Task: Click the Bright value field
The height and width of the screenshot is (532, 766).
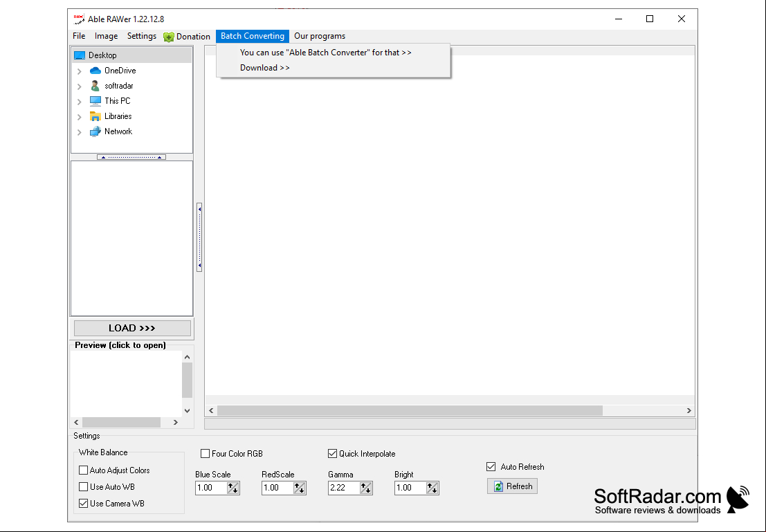Action: [x=410, y=488]
